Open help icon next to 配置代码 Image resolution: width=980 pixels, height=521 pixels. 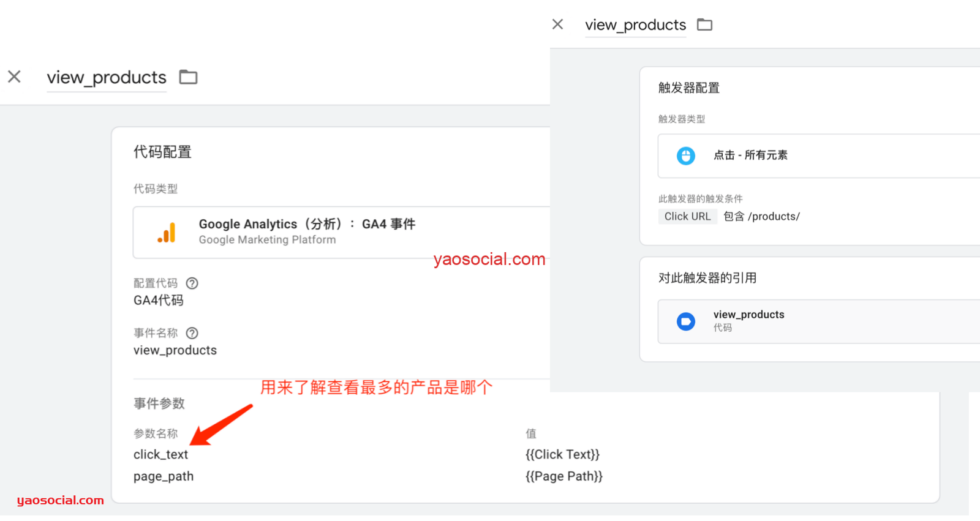click(x=192, y=283)
